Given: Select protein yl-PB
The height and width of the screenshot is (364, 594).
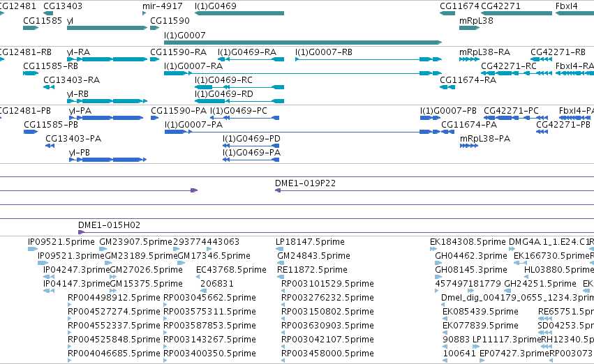Looking at the screenshot, I should [80, 153].
